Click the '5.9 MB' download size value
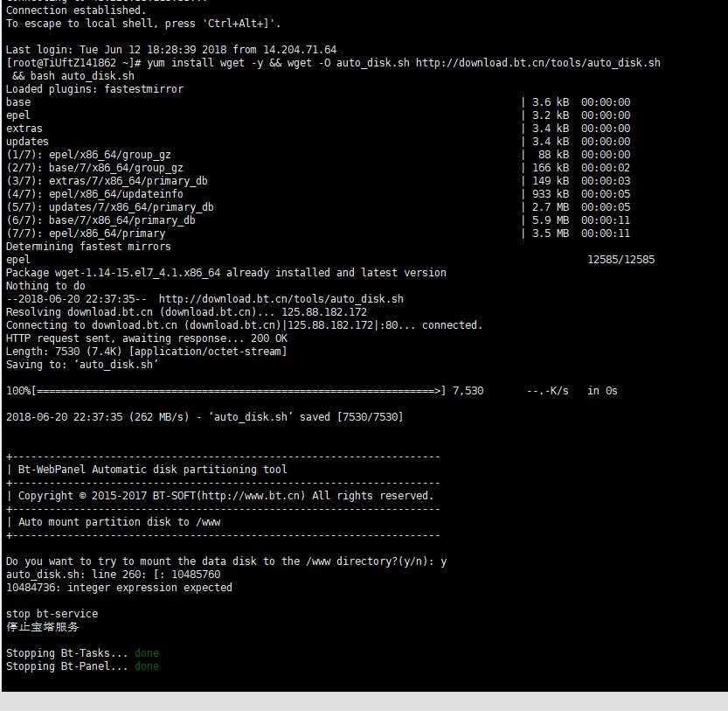728x711 pixels. pyautogui.click(x=551, y=220)
